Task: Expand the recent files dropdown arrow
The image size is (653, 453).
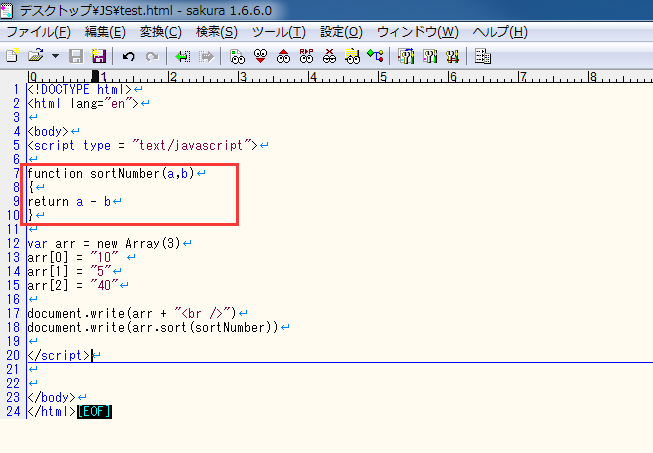Action: coord(55,56)
